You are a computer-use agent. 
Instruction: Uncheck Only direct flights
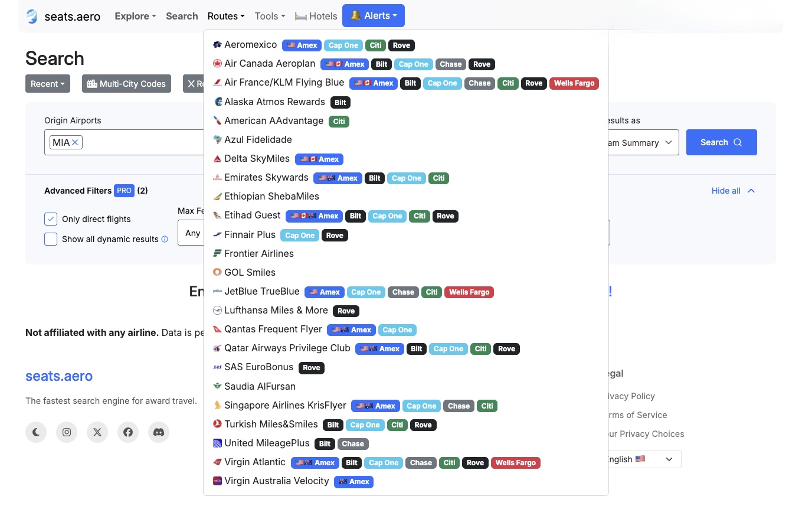(51, 219)
